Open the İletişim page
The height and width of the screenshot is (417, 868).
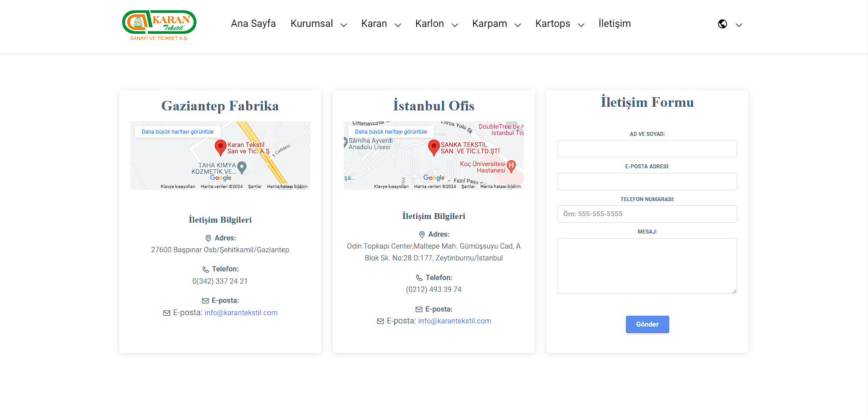tap(615, 24)
